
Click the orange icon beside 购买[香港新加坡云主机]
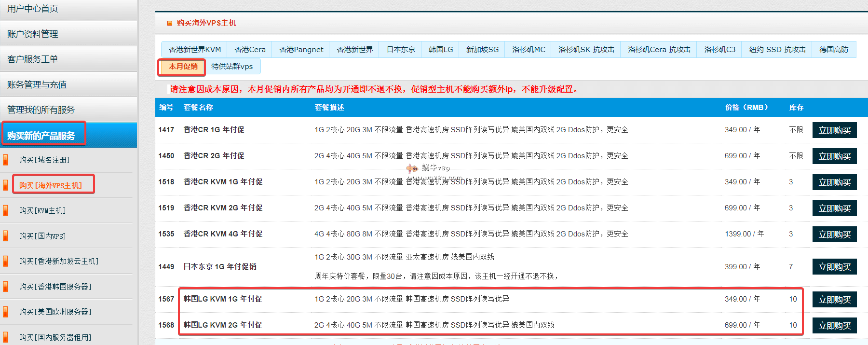coord(6,261)
